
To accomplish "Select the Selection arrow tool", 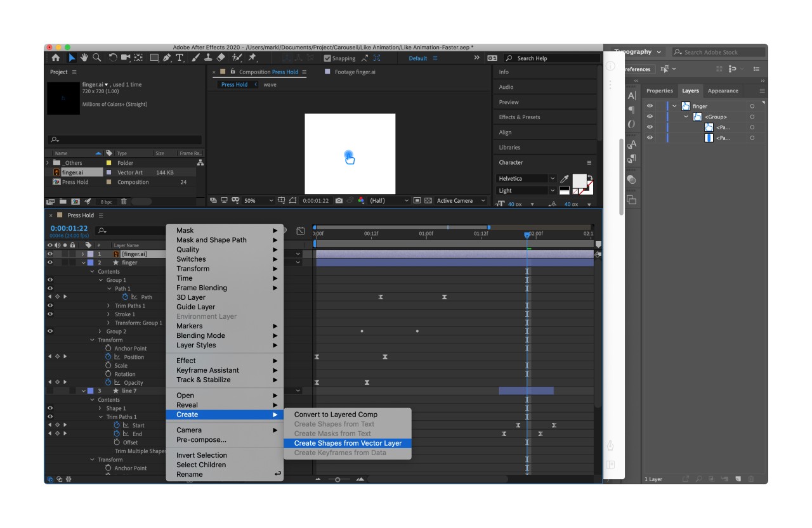I will tap(72, 58).
